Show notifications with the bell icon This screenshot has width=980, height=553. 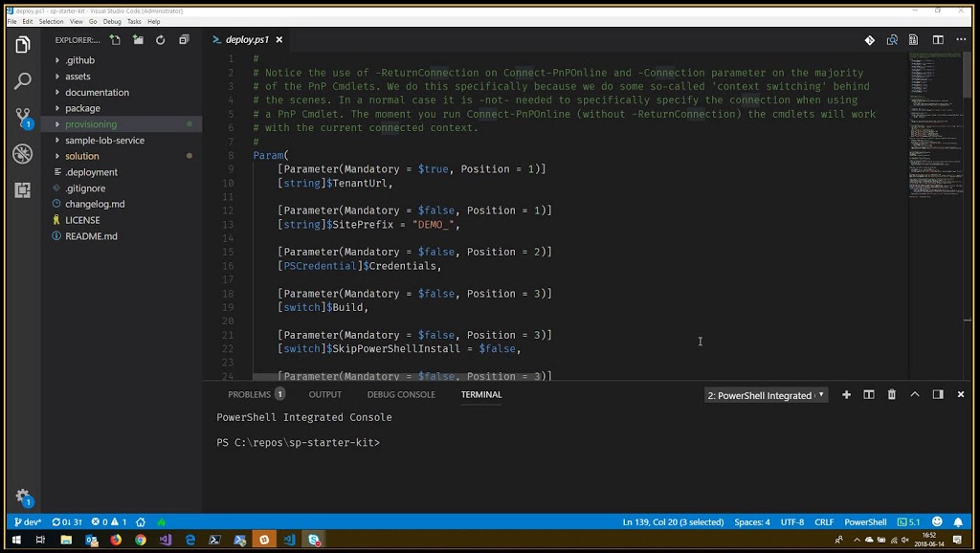[958, 521]
